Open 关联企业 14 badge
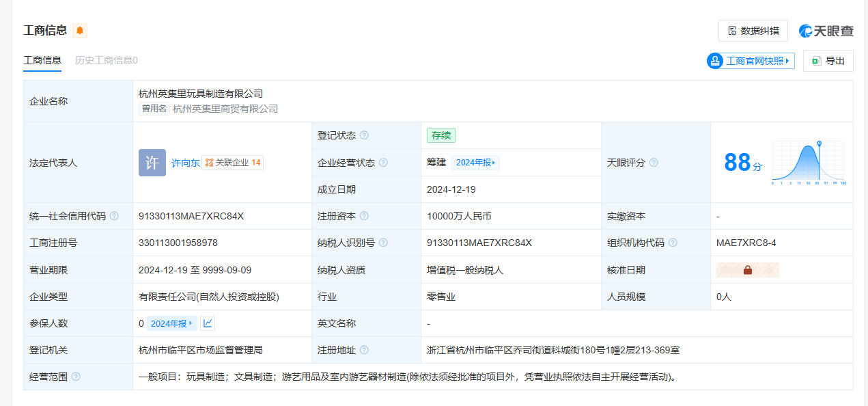 [233, 163]
